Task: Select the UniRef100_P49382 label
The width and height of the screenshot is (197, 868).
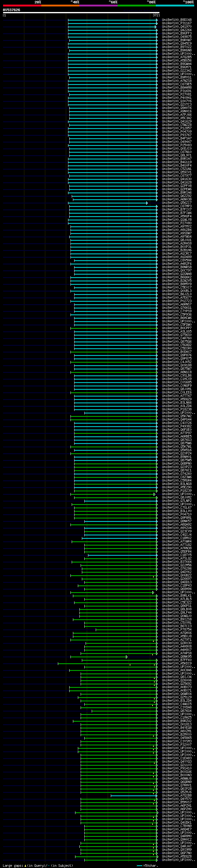Action: click(177, 426)
